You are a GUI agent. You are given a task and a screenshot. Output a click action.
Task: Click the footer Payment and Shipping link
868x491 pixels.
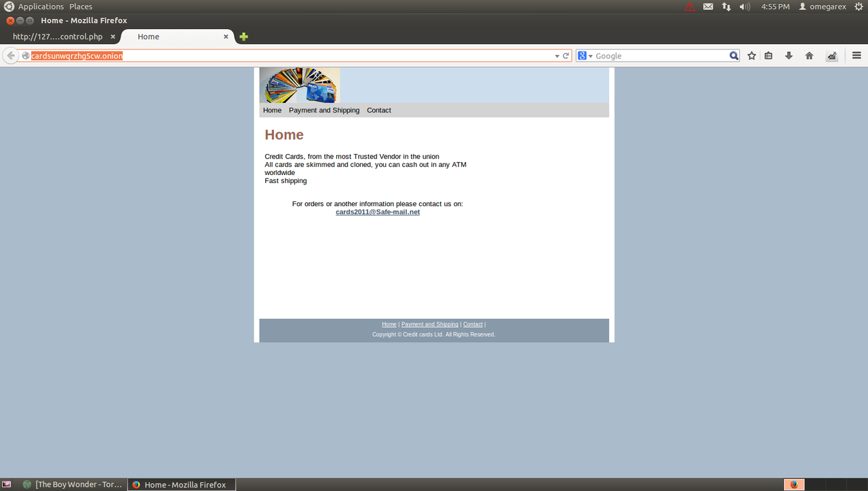(x=430, y=325)
